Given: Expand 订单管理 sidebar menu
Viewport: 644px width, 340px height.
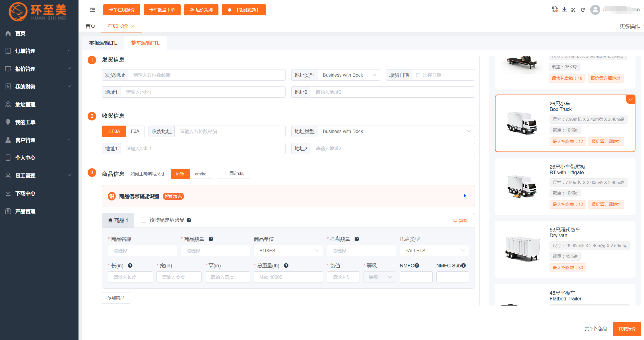Looking at the screenshot, I should pos(39,51).
